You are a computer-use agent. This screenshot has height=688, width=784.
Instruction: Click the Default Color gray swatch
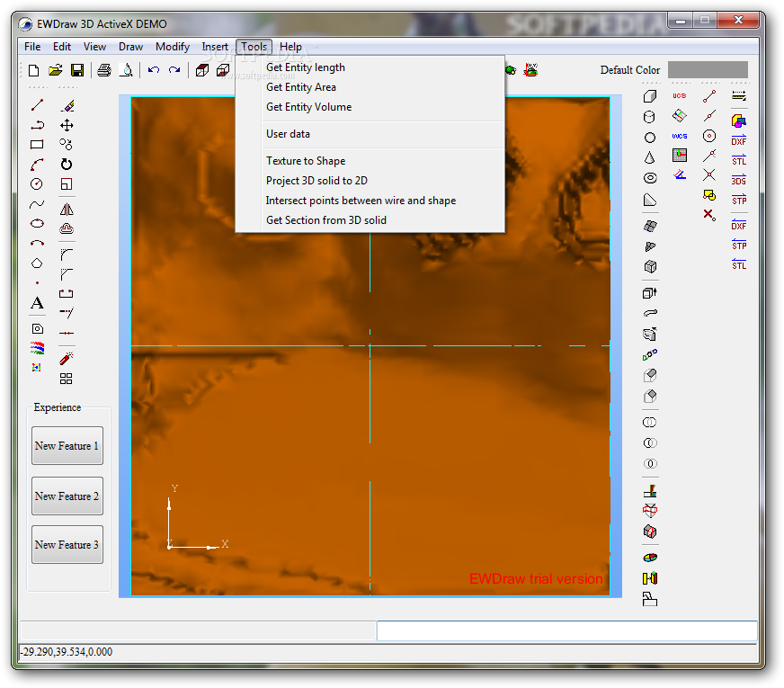708,69
